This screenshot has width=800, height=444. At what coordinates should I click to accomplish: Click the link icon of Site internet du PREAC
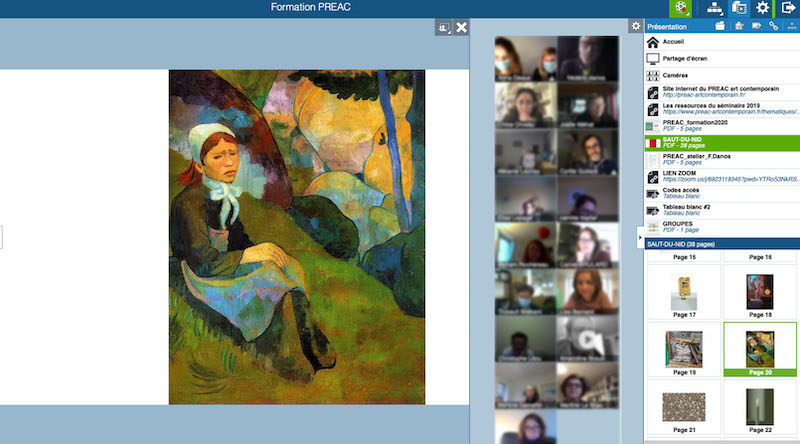(x=653, y=92)
